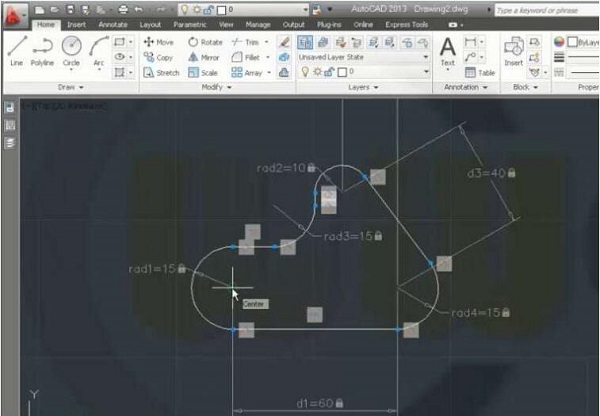Click the New drawing icon in quick access toolbar
Image resolution: width=600 pixels, height=416 pixels.
(x=39, y=10)
